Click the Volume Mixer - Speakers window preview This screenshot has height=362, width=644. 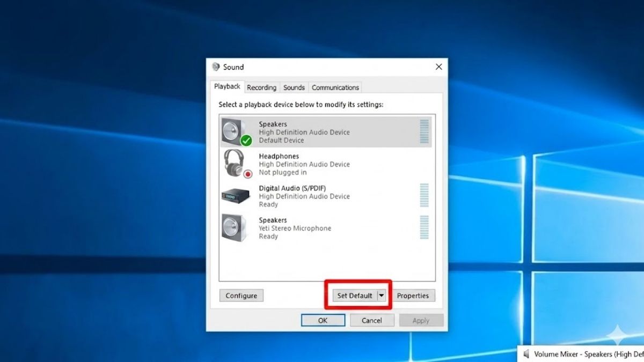coord(581,354)
